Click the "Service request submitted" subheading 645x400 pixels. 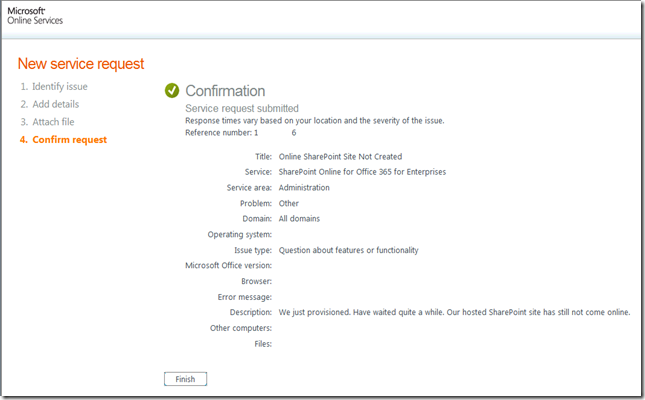242,108
